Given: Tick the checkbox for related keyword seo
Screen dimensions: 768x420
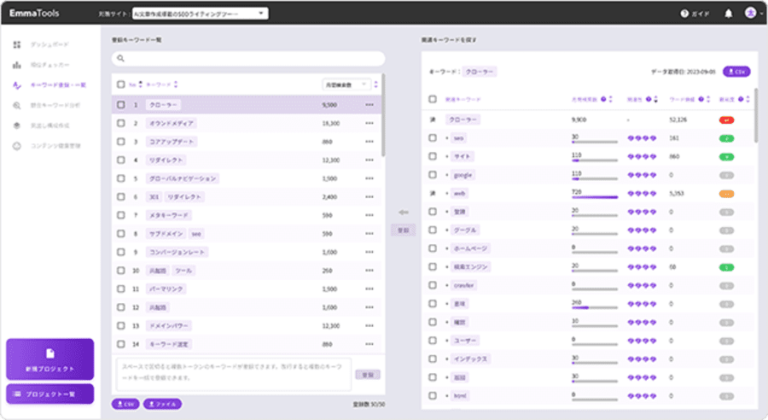Looking at the screenshot, I should click(x=433, y=137).
